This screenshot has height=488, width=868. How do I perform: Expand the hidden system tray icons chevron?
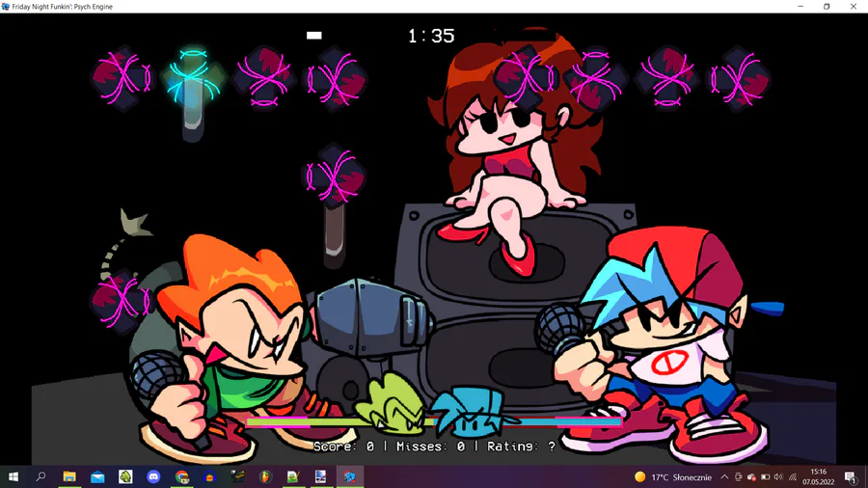point(724,477)
